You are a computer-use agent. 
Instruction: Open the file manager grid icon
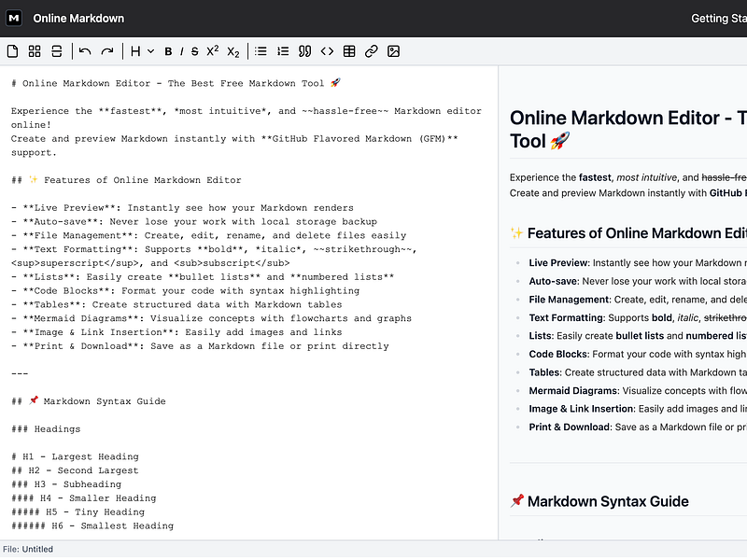(35, 51)
